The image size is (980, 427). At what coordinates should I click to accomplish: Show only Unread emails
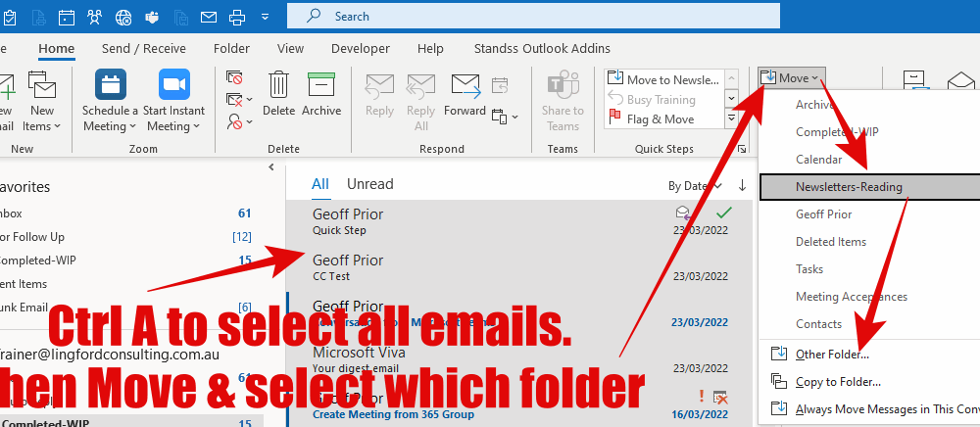(x=369, y=184)
